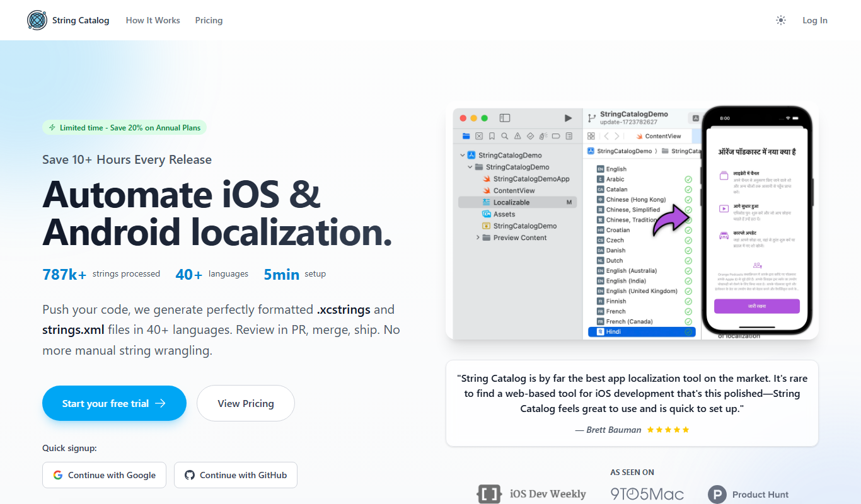Click the five-star rating by Brett Bauman
Screen dimensions: 861x504
(x=668, y=430)
